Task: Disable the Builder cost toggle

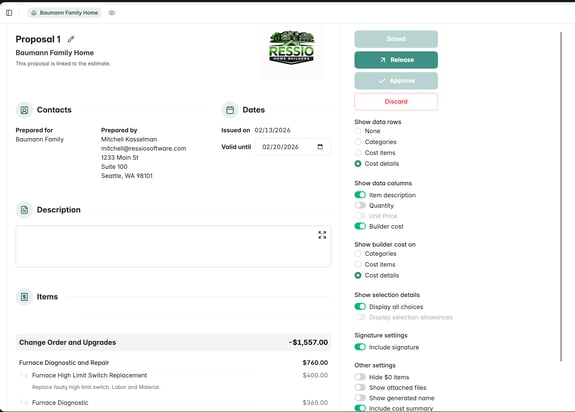Action: click(x=360, y=226)
